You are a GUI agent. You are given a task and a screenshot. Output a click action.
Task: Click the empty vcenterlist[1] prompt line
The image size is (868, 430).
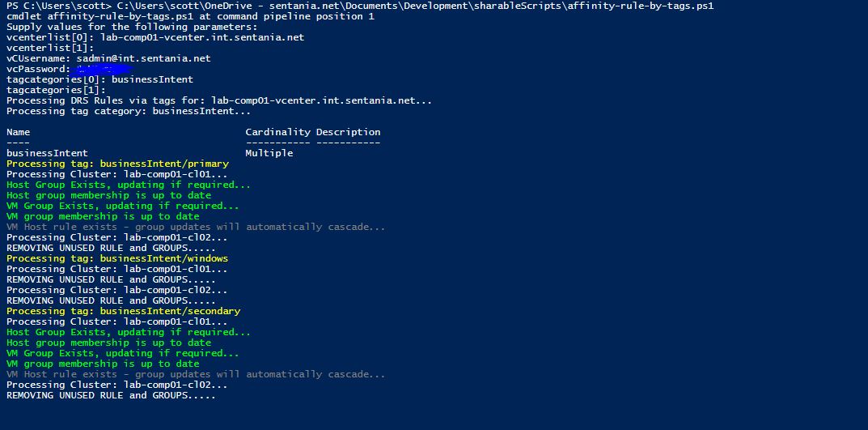pyautogui.click(x=50, y=49)
